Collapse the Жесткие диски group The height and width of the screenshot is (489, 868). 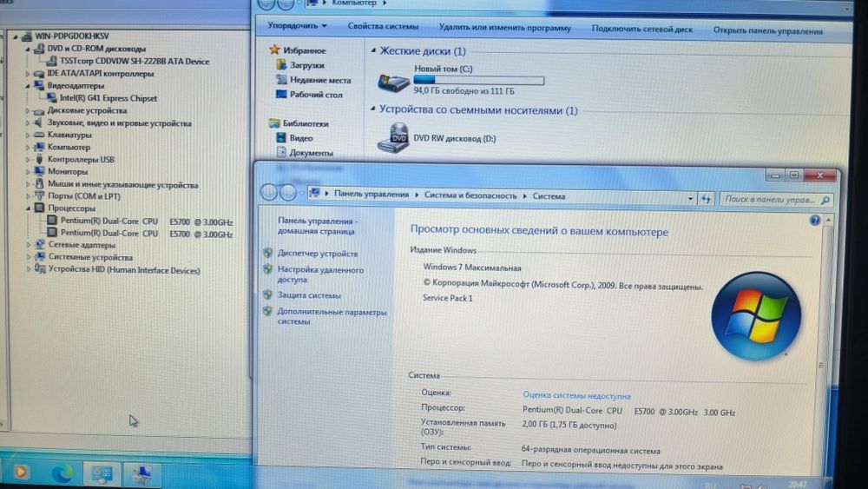pos(372,50)
